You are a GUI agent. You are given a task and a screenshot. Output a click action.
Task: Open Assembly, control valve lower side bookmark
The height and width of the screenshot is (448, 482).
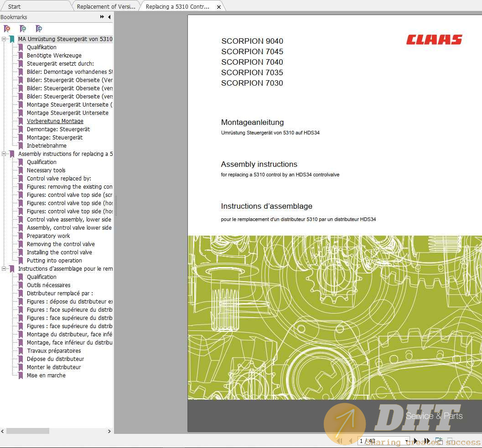pos(69,228)
